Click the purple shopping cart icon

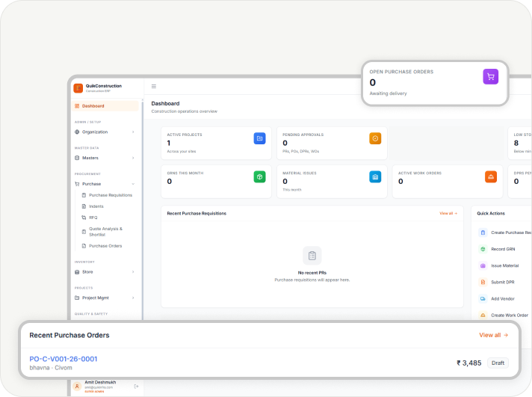pyautogui.click(x=490, y=76)
